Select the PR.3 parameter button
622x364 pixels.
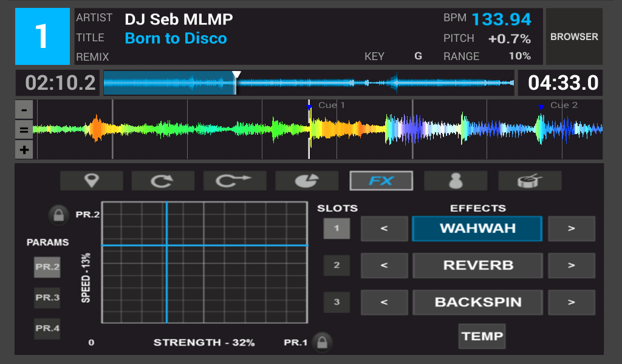tap(47, 298)
